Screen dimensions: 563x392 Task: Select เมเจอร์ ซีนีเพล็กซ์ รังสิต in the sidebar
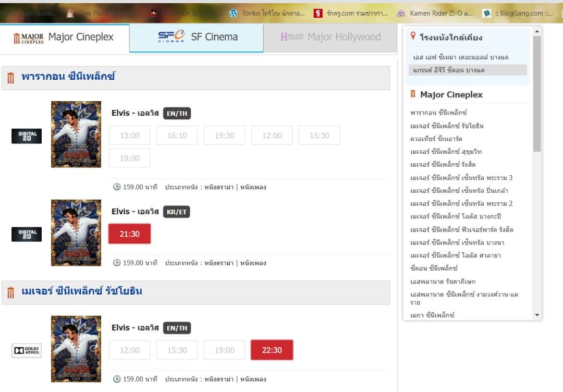443,164
